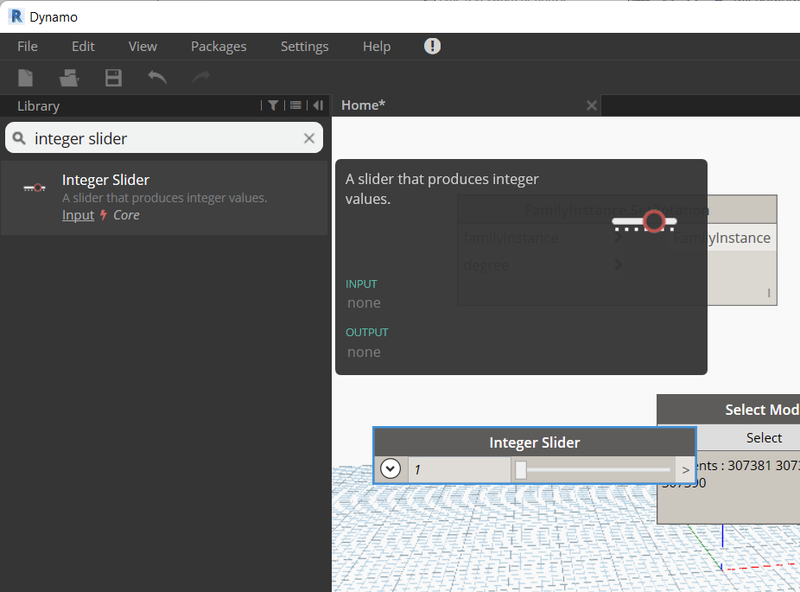Screen dimensions: 800x592
Task: Open the File menu
Action: tap(27, 46)
